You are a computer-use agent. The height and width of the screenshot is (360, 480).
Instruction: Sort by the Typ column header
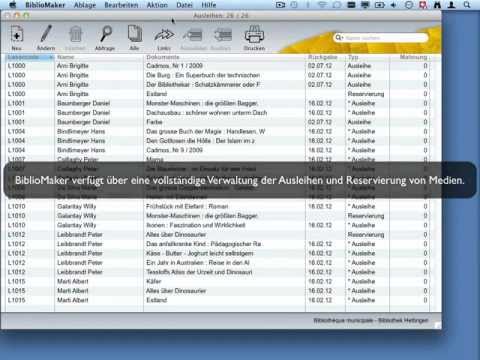[367, 57]
